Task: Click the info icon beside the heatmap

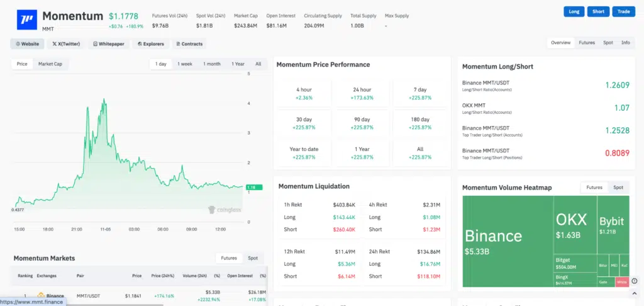Action: [x=634, y=281]
